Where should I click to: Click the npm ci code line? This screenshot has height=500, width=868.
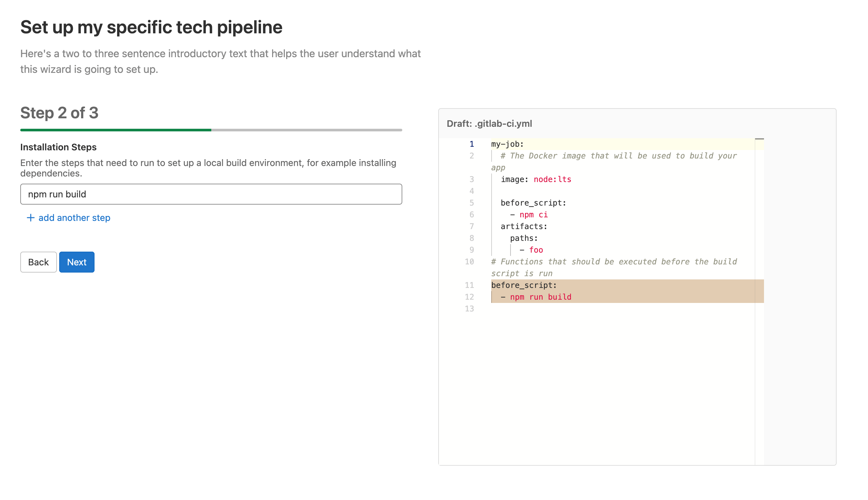(x=533, y=215)
